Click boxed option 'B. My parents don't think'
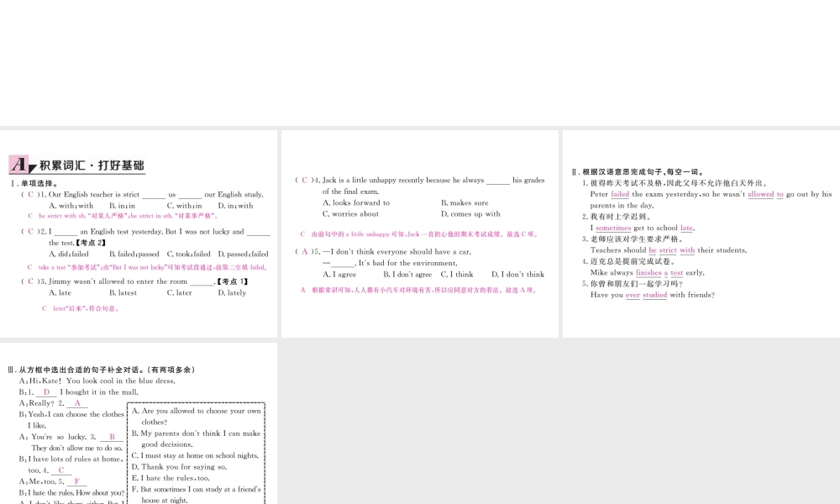This screenshot has height=504, width=840. tap(196, 438)
